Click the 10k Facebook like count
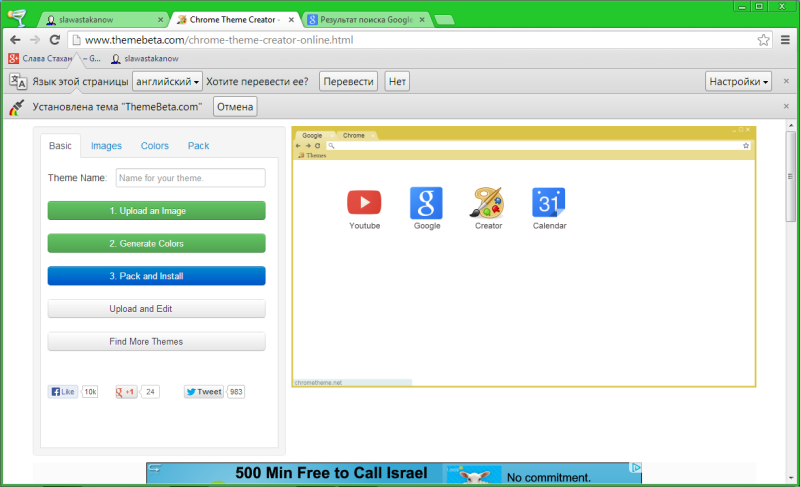Image resolution: width=800 pixels, height=487 pixels. coord(90,392)
